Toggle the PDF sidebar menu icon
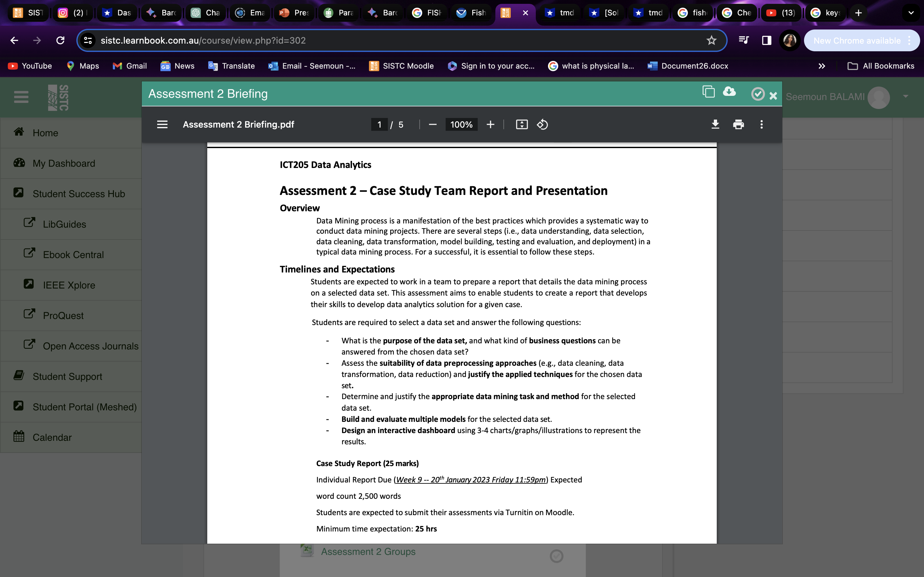Image resolution: width=924 pixels, height=577 pixels. 162,124
